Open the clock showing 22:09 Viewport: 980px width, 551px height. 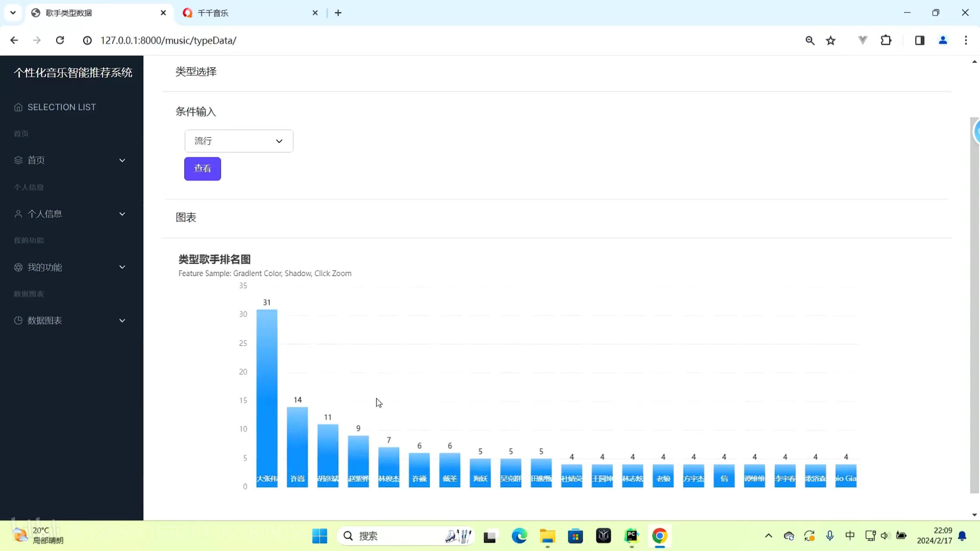tap(935, 536)
